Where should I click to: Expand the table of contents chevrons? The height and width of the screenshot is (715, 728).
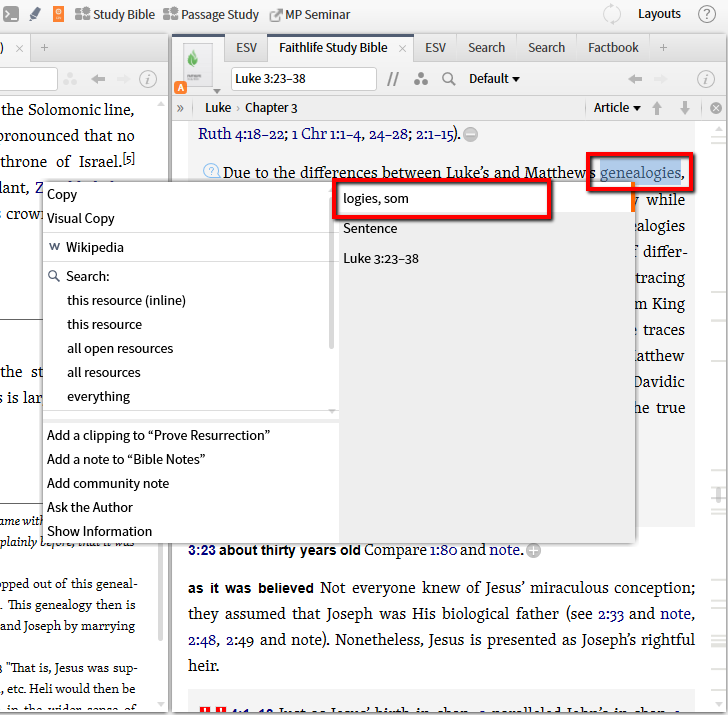[180, 108]
